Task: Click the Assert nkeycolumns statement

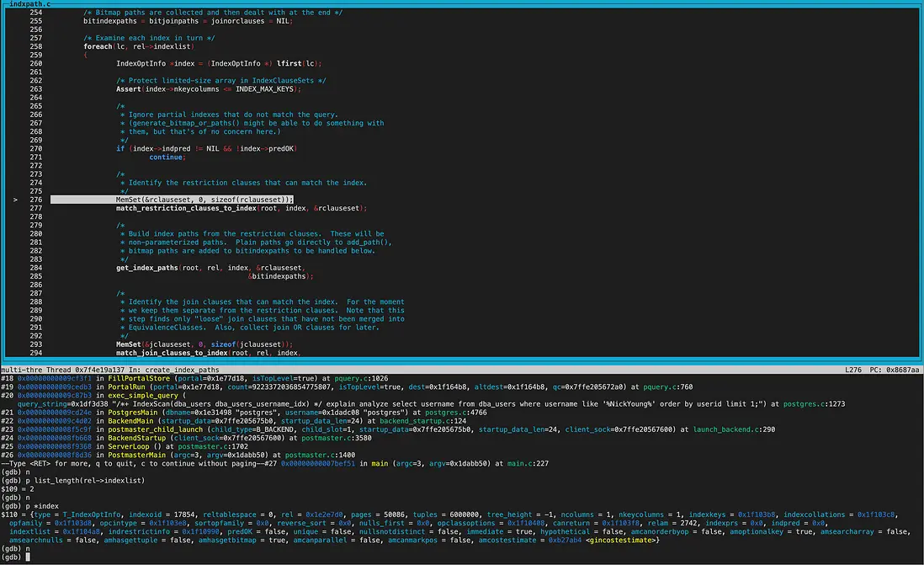Action: tap(207, 89)
